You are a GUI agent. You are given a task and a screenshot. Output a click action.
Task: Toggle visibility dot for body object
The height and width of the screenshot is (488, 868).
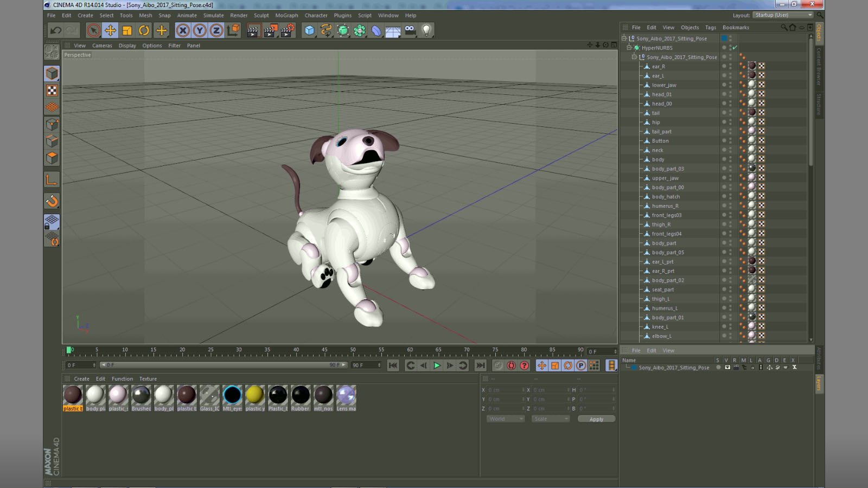click(724, 158)
